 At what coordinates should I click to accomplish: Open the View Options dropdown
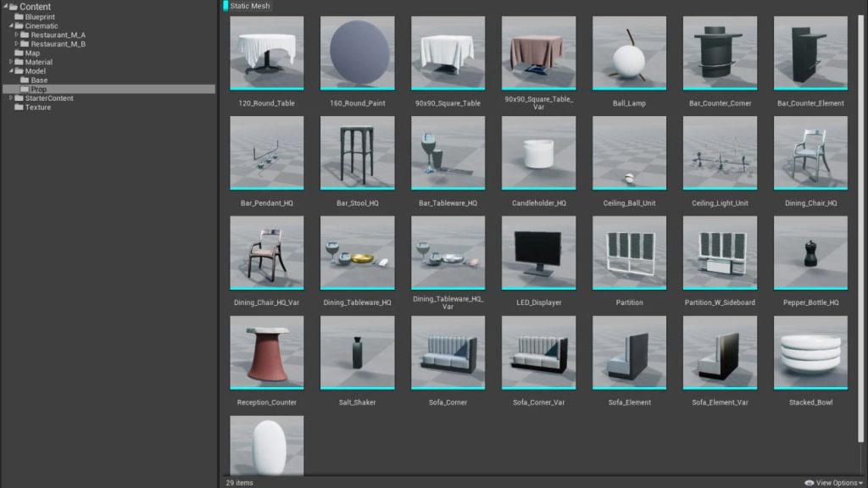point(833,483)
